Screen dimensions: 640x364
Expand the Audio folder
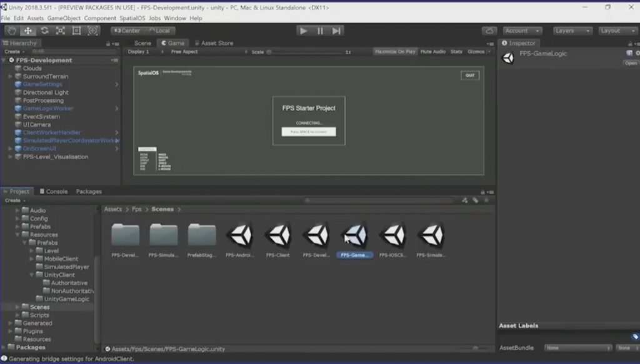tap(17, 210)
